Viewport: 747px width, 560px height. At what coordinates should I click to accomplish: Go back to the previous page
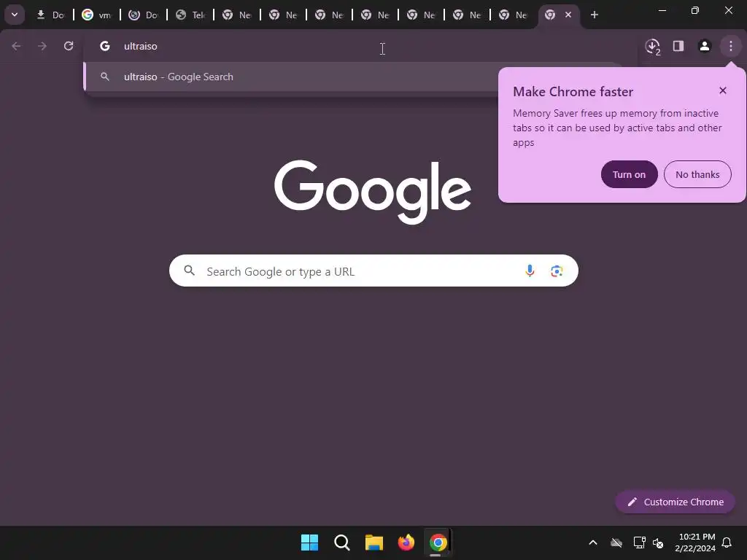(x=16, y=46)
